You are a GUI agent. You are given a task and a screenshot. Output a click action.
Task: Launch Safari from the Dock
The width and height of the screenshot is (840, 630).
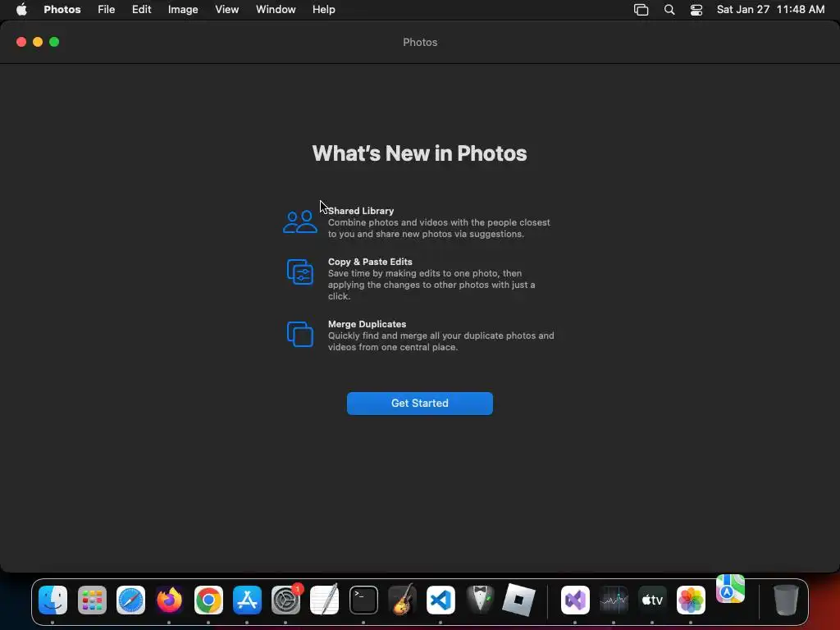click(x=130, y=600)
